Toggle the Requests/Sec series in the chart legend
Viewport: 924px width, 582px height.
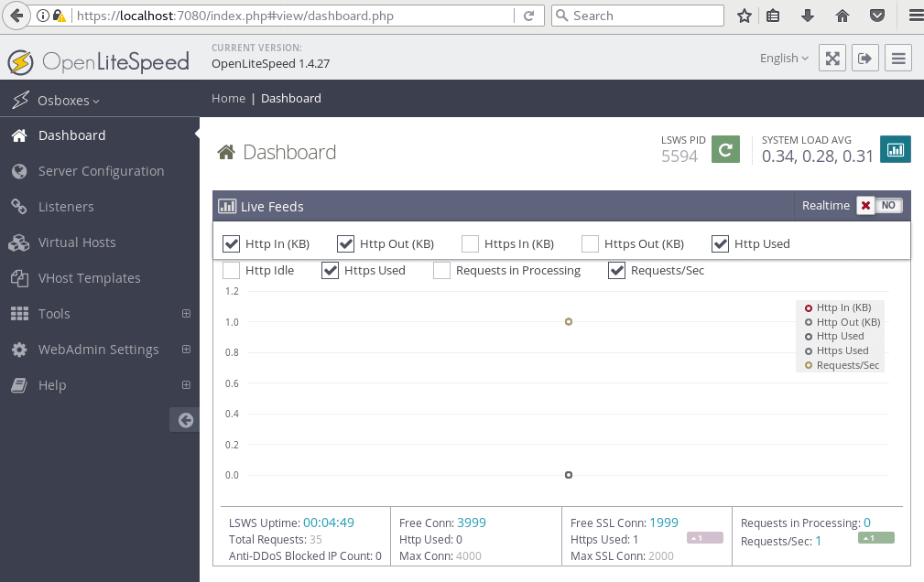(x=842, y=365)
